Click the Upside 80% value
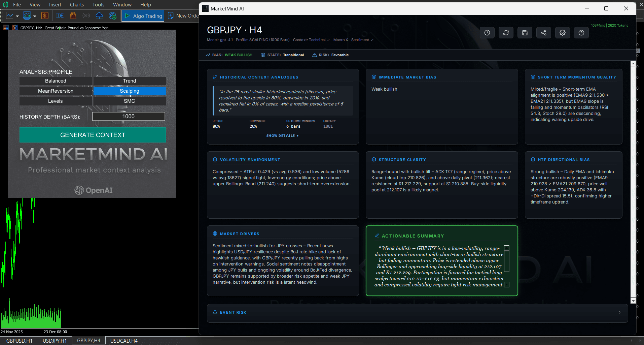 pyautogui.click(x=216, y=126)
